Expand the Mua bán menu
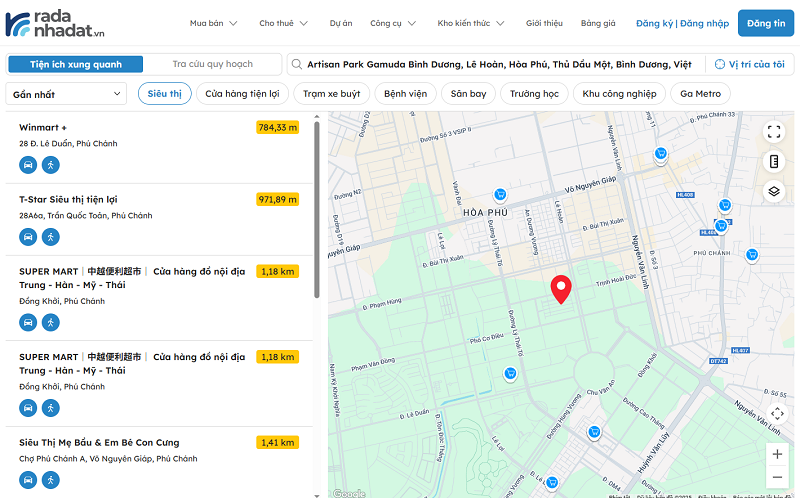Screen dimensions: 800x498 pyautogui.click(x=211, y=23)
